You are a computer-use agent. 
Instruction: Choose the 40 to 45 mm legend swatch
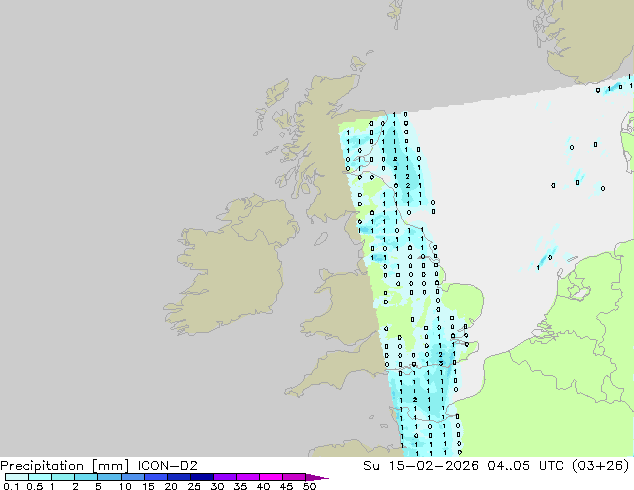point(271,477)
